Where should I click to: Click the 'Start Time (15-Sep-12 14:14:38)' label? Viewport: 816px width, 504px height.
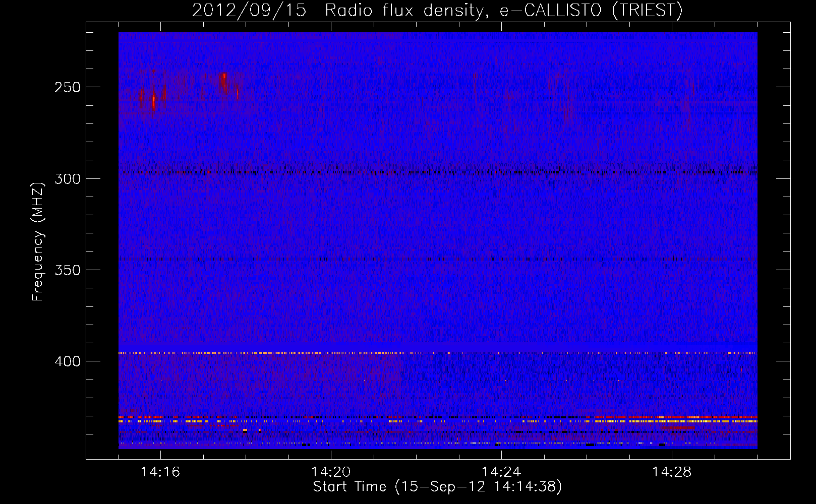coord(437,487)
